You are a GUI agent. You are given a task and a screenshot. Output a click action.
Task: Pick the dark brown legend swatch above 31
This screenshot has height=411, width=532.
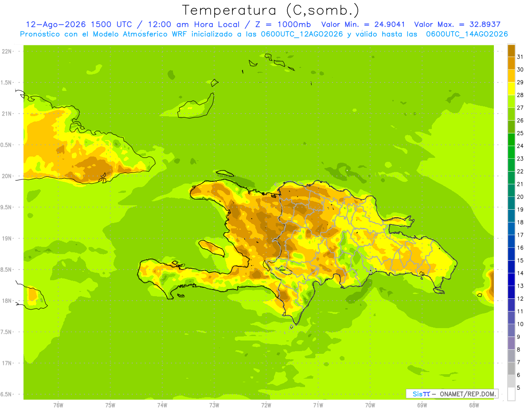[x=511, y=51]
